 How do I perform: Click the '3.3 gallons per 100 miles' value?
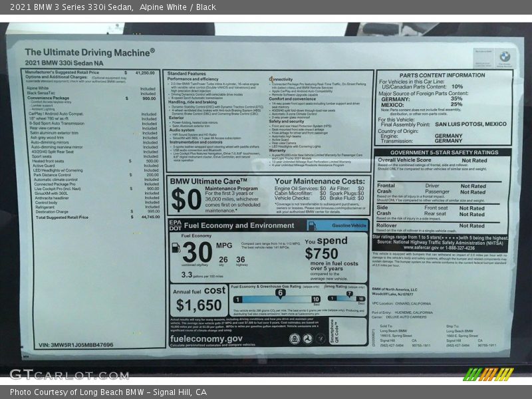click(x=202, y=275)
